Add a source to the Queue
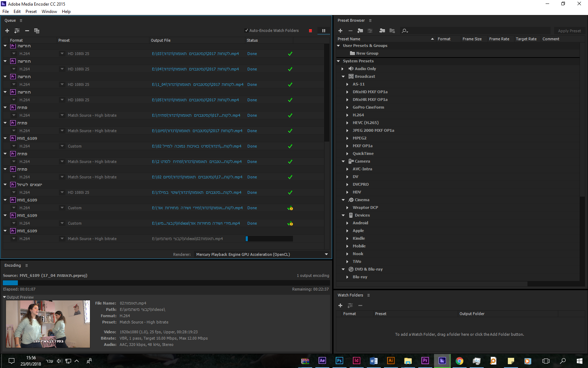588x368 pixels. tap(7, 31)
